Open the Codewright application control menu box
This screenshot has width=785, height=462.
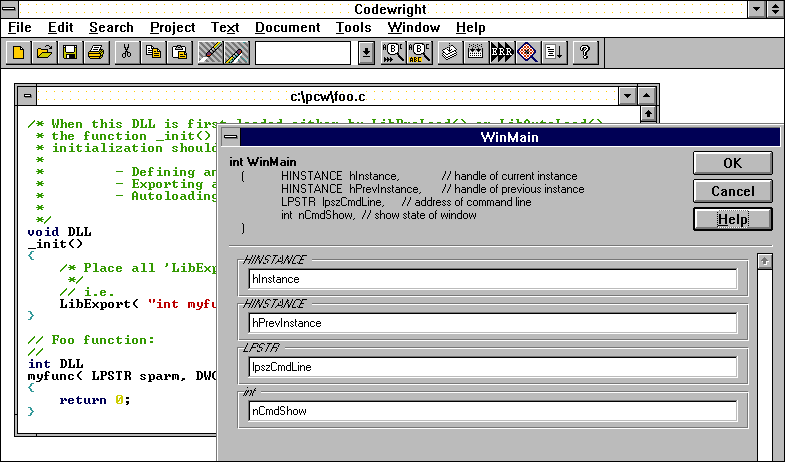click(x=9, y=9)
